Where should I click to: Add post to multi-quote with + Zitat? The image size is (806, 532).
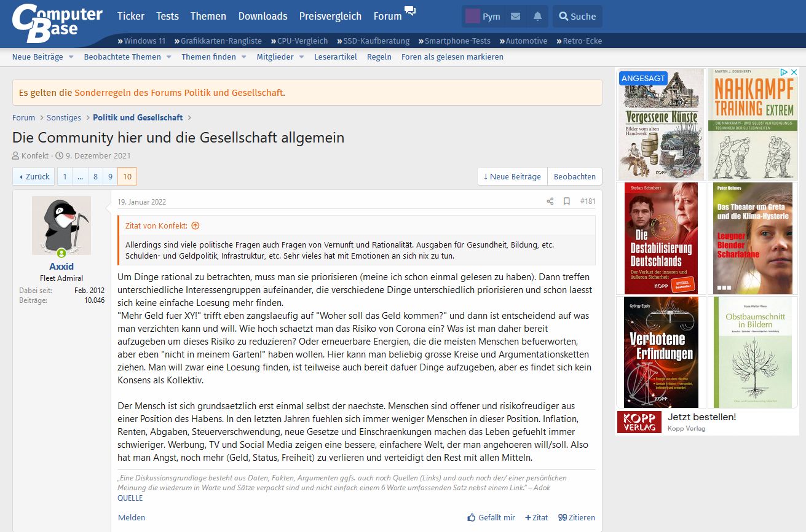(537, 517)
